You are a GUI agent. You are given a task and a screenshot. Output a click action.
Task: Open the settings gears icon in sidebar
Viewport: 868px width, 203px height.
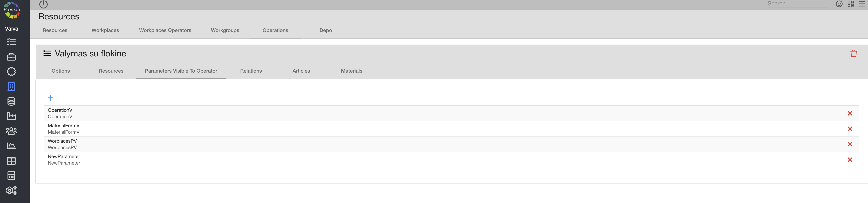(x=11, y=191)
